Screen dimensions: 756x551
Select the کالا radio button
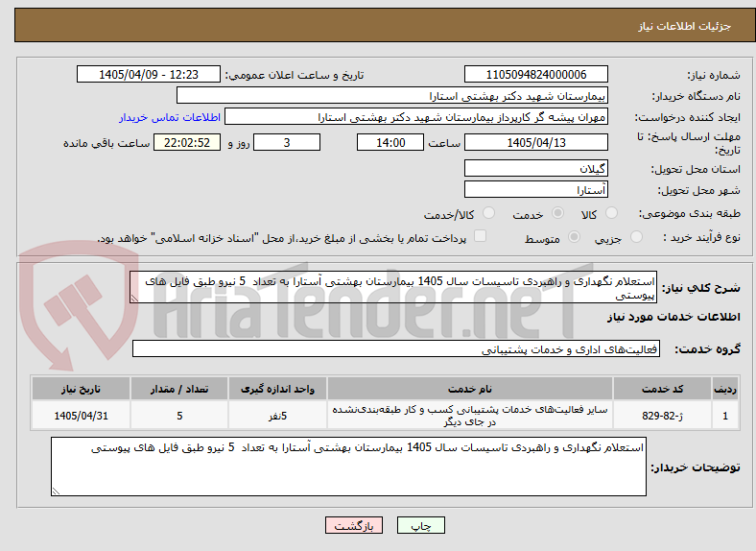pos(611,213)
